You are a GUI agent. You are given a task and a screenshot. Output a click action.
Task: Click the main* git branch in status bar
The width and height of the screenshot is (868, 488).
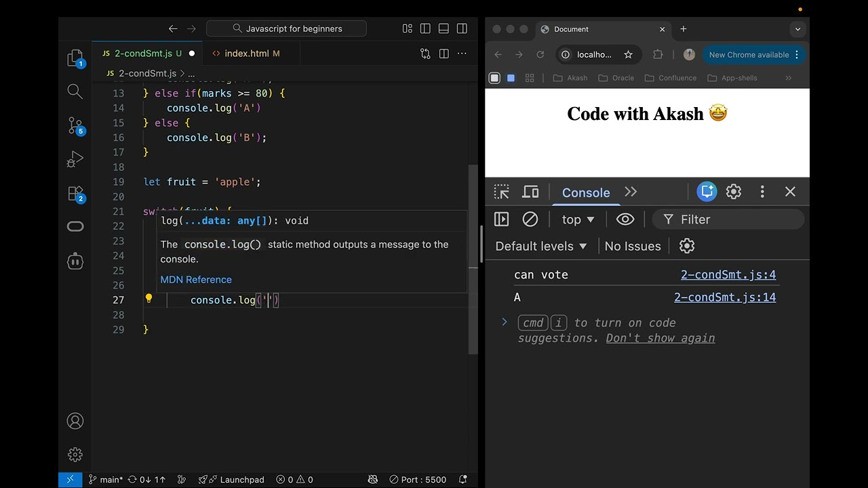[106, 479]
